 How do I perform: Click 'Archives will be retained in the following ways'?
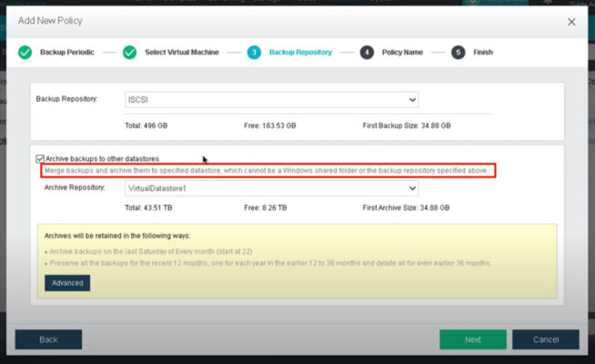coord(117,236)
